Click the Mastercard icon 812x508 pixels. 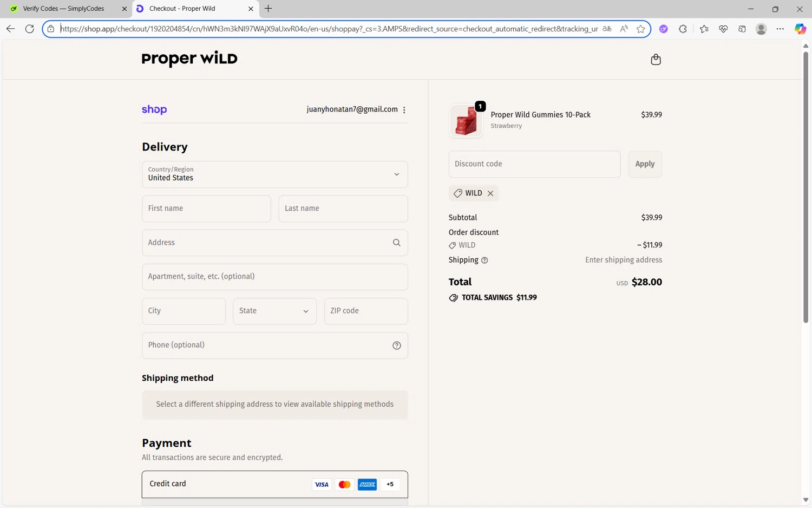tap(344, 485)
